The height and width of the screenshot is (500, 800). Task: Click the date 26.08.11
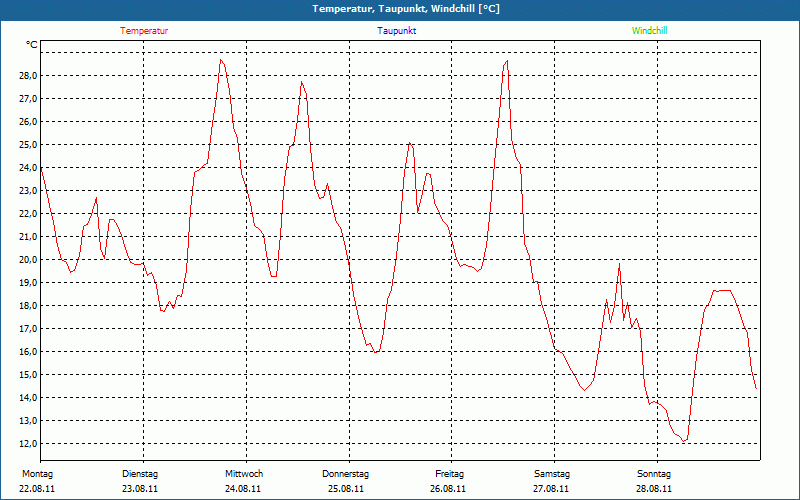click(448, 489)
